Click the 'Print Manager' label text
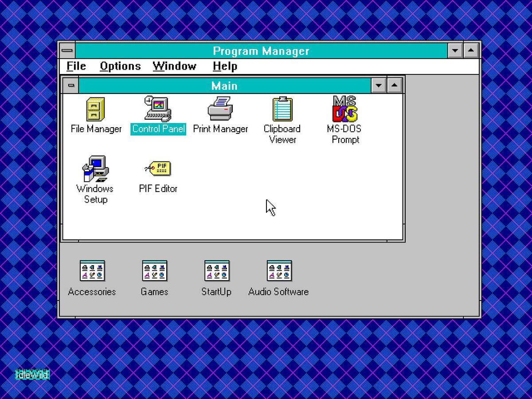This screenshot has width=532, height=399. coord(220,129)
